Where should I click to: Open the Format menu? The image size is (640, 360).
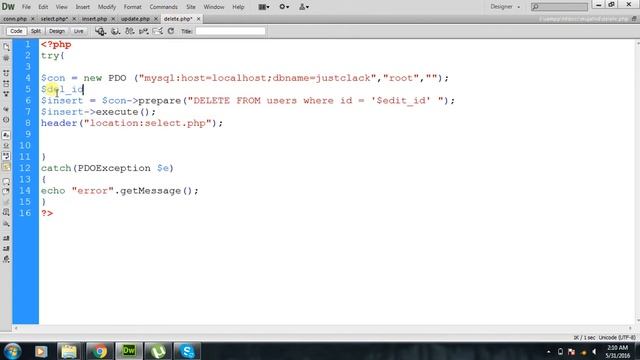(132, 7)
